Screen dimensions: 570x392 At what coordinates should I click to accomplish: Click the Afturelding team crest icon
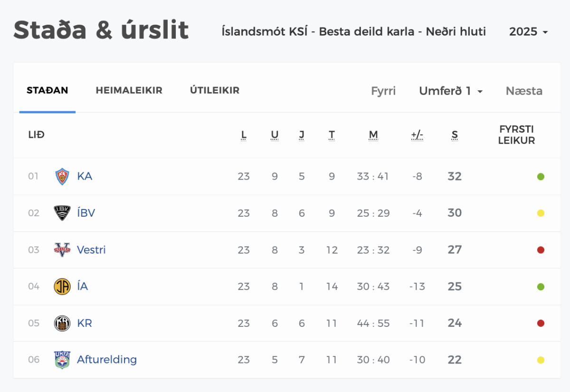(62, 360)
